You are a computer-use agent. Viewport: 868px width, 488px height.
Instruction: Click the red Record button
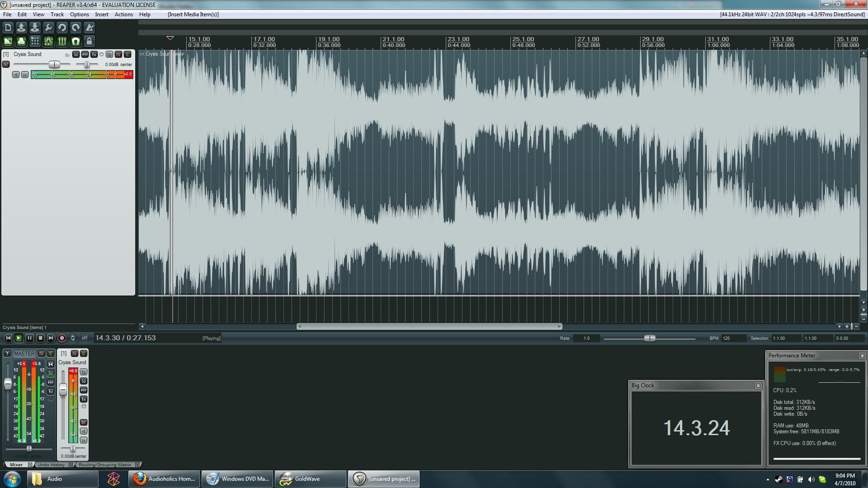click(62, 338)
